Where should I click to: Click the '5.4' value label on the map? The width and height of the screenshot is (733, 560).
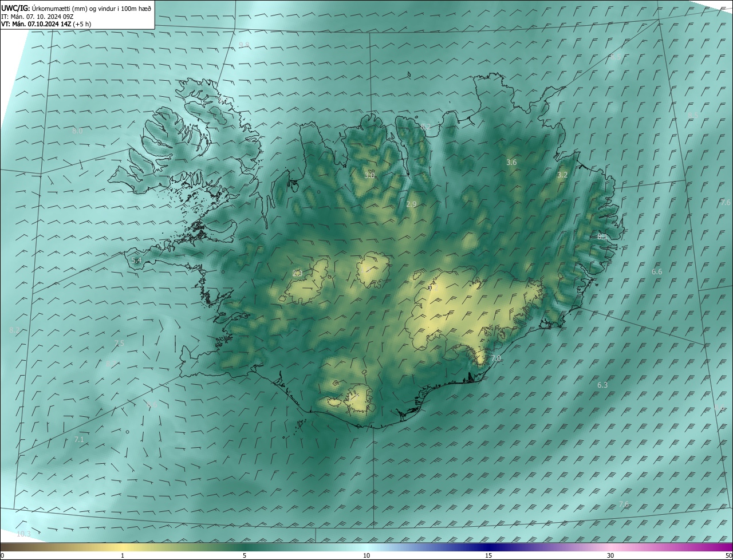pyautogui.click(x=136, y=261)
